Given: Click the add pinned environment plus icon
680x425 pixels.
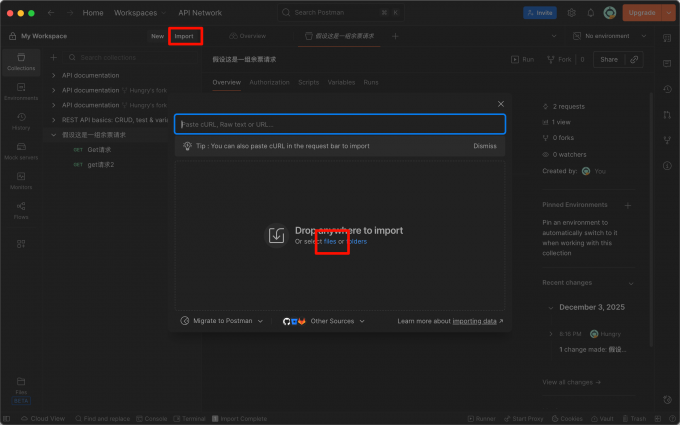Looking at the screenshot, I should (x=628, y=205).
